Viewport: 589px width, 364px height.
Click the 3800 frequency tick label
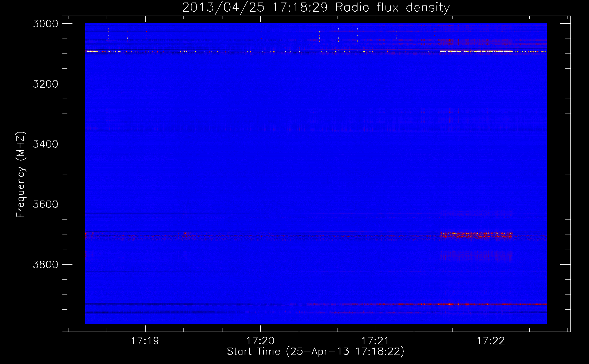tap(46, 264)
